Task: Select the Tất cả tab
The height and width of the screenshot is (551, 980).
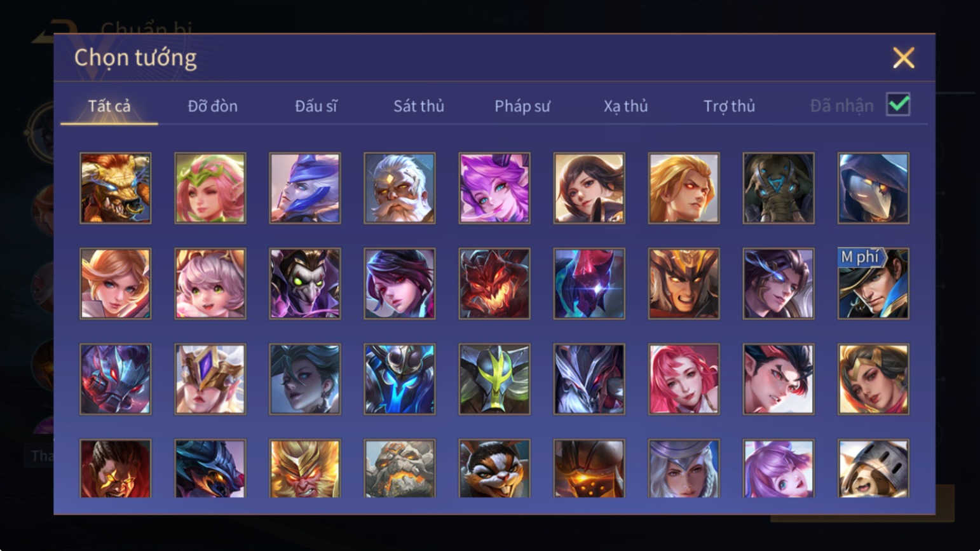Action: [109, 106]
